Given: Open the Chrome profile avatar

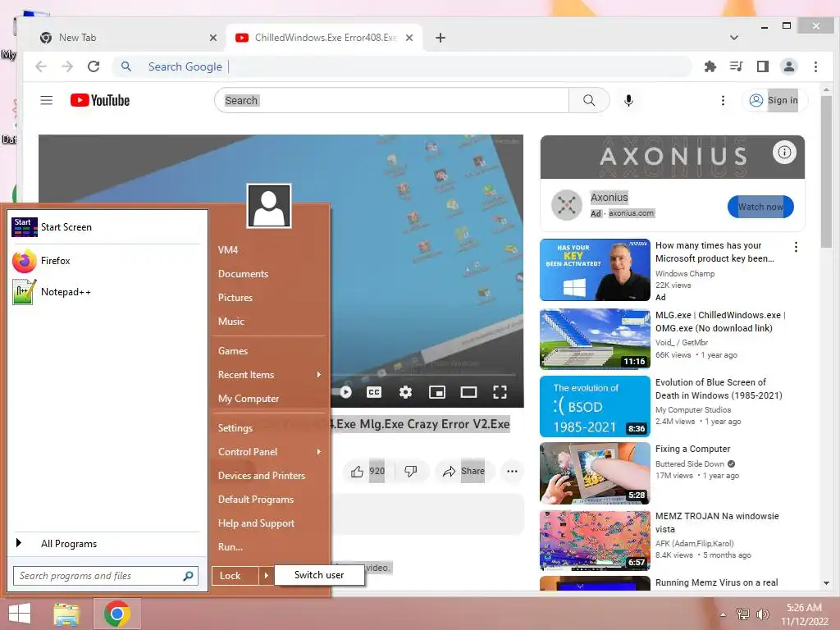Looking at the screenshot, I should (x=789, y=66).
